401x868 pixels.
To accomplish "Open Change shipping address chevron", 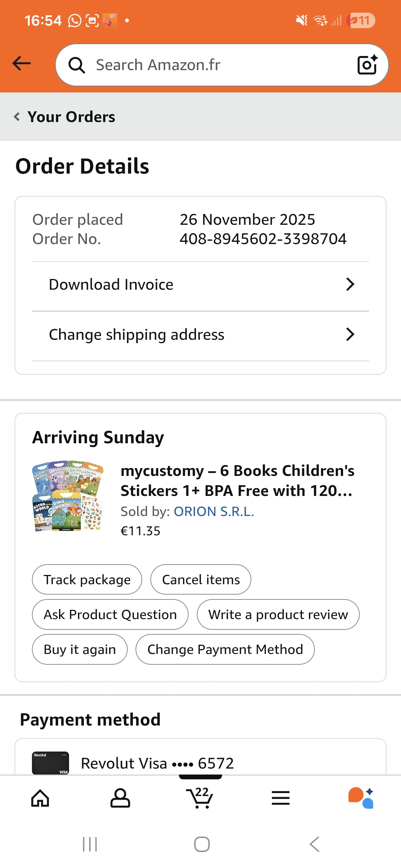I will coord(350,335).
